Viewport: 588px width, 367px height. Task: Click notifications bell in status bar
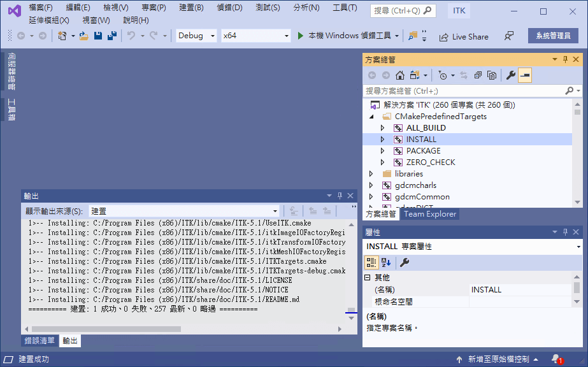point(557,359)
